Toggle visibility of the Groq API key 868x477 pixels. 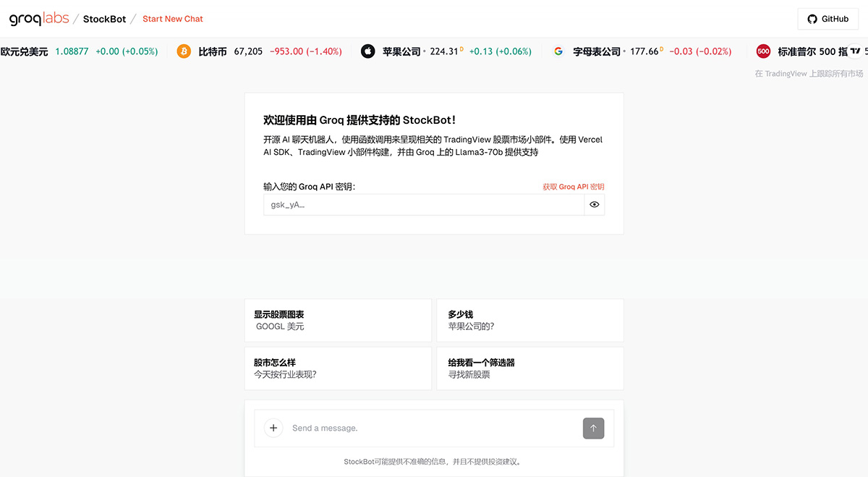pyautogui.click(x=595, y=205)
